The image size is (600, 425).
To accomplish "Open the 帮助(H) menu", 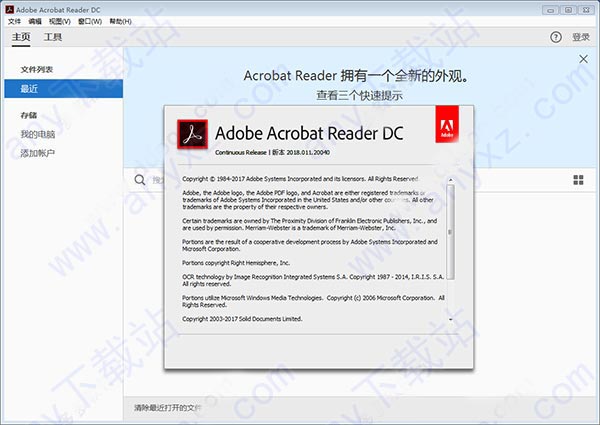I will click(121, 21).
